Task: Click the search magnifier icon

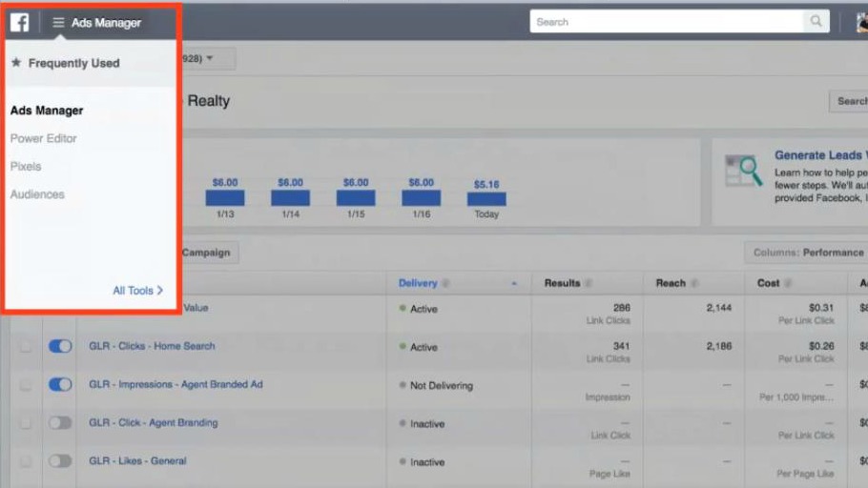Action: click(816, 22)
